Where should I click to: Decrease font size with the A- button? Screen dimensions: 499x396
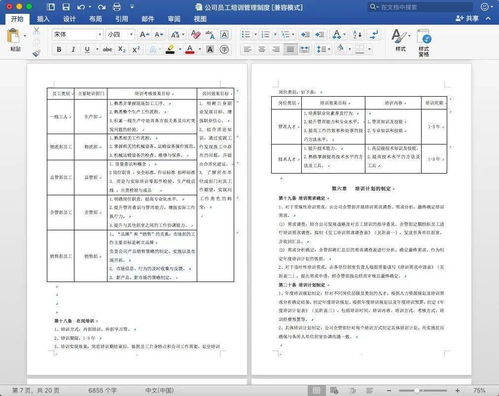pyautogui.click(x=159, y=34)
